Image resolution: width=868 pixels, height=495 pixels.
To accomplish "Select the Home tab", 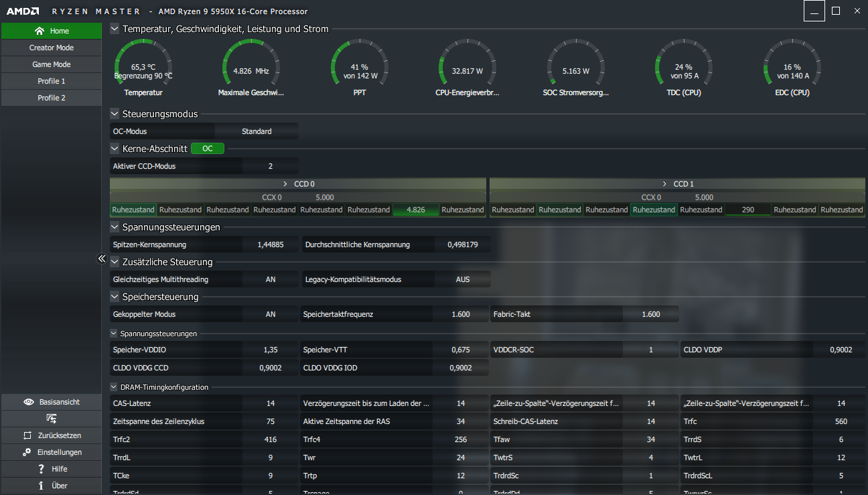I will pos(52,31).
